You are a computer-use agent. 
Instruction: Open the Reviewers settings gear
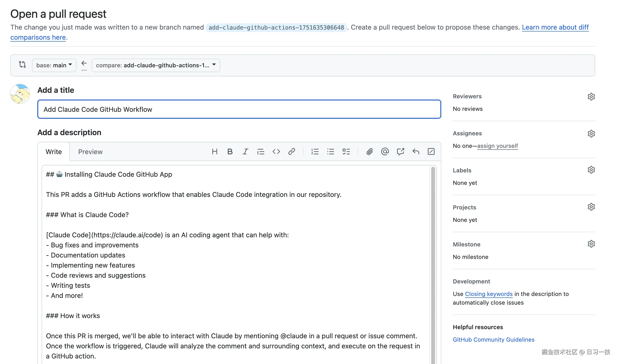(x=591, y=96)
